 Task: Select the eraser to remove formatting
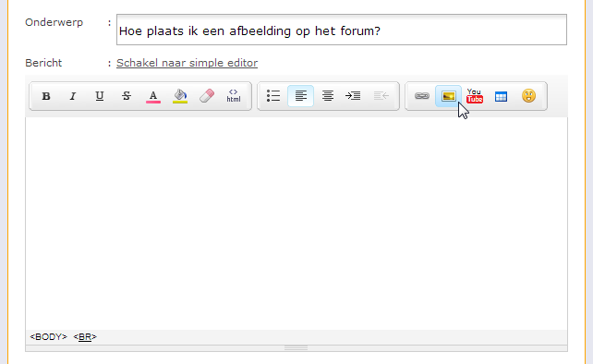207,96
